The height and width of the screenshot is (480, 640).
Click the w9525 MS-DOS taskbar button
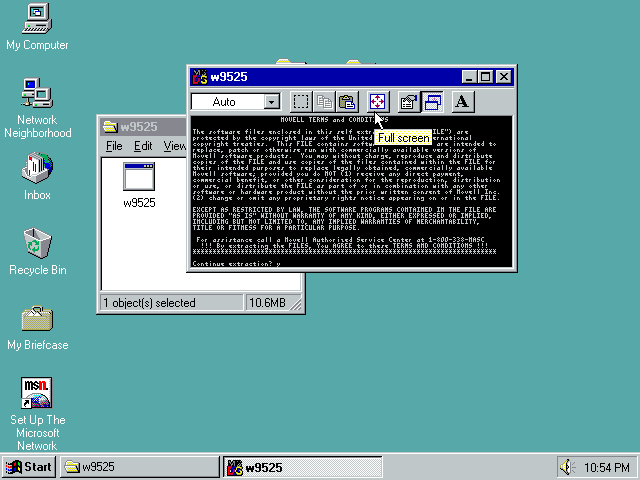point(303,467)
